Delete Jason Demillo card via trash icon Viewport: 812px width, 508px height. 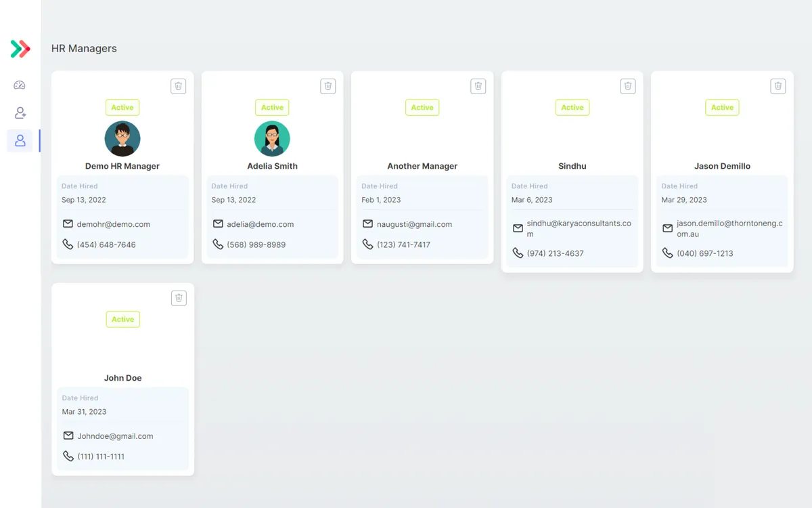[x=778, y=86]
